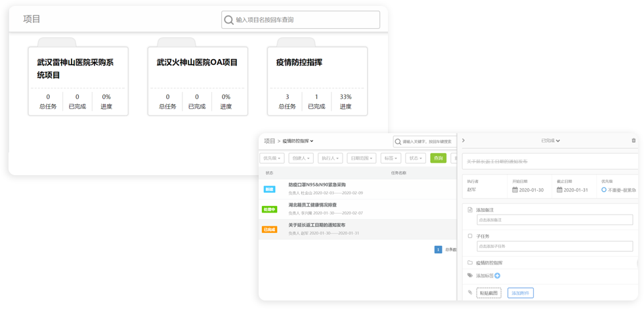Viewport: 644px width, 309px height.
Task: Open the 优先级 filter dropdown
Action: point(273,158)
